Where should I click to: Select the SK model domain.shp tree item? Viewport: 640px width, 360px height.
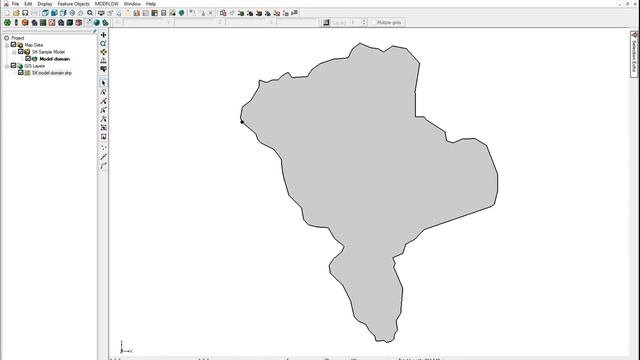point(52,73)
